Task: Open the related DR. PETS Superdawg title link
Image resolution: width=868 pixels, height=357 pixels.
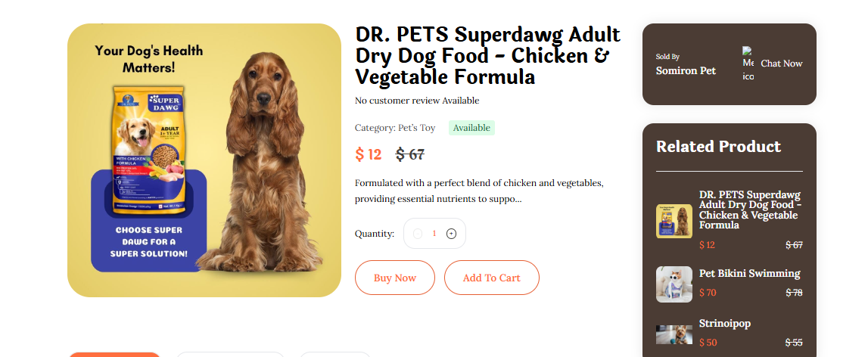Action: pyautogui.click(x=750, y=210)
